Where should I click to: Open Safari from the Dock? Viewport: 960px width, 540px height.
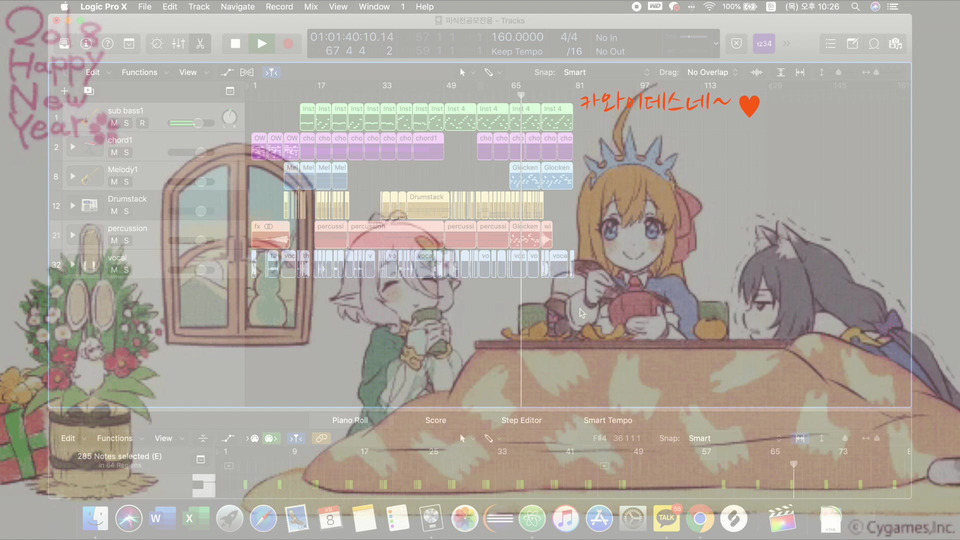[263, 519]
